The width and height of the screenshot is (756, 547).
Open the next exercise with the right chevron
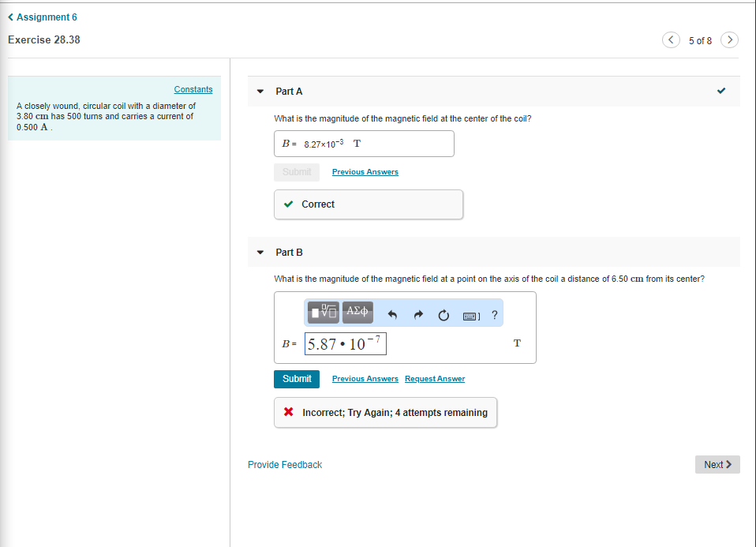729,39
